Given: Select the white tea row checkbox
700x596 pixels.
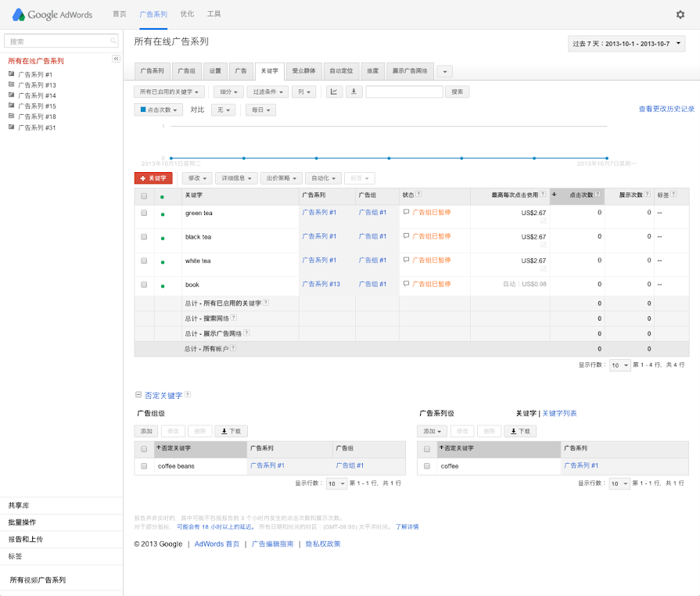Looking at the screenshot, I should point(144,260).
